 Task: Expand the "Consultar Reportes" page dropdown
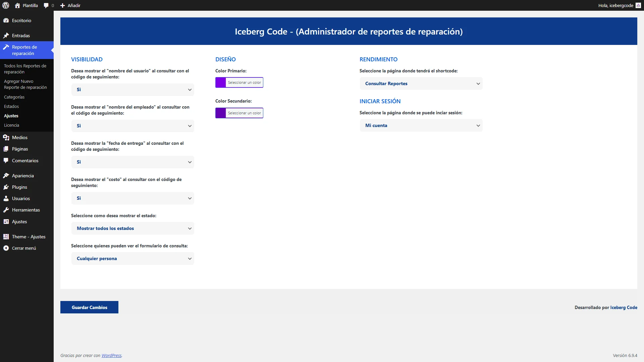421,83
